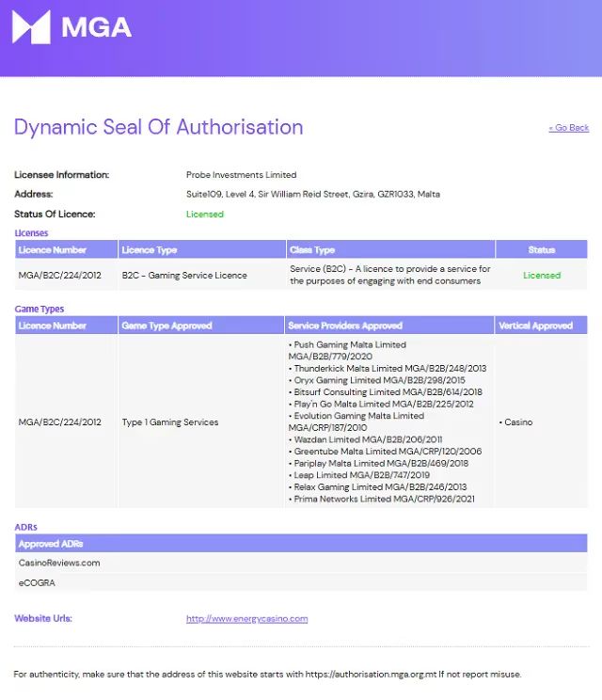Click the Push Gaming Malta Limited entry
This screenshot has height=700, width=602.
[x=349, y=345]
